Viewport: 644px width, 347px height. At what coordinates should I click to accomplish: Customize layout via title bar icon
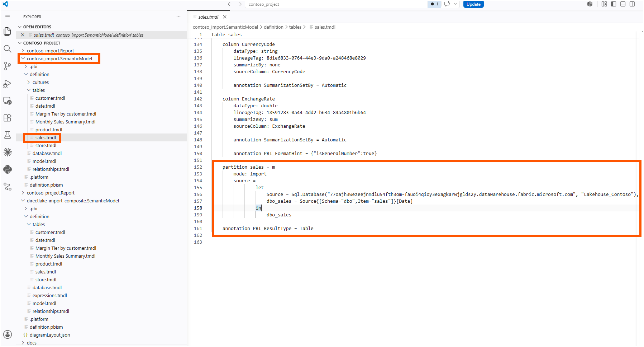(x=604, y=4)
